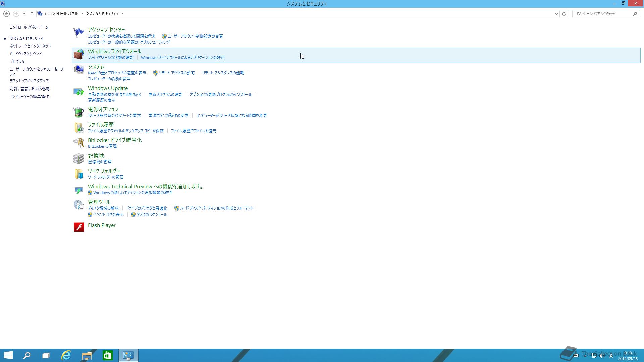Image resolution: width=644 pixels, height=362 pixels.
Task: Open BitLocker の管理 link
Action: (102, 146)
